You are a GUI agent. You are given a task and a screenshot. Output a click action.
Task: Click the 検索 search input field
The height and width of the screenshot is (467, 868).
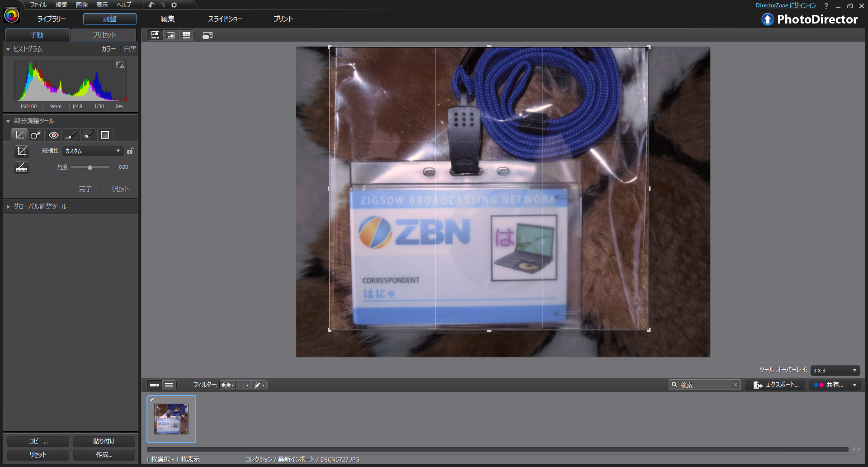[x=704, y=385]
